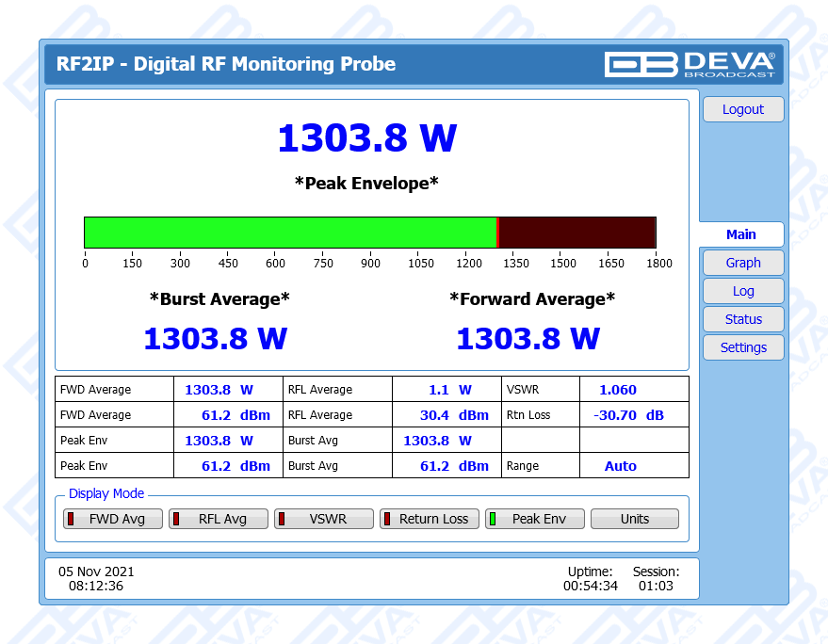The image size is (828, 644).
Task: Click the large Peak Envelope wattage reading
Action: click(x=366, y=138)
